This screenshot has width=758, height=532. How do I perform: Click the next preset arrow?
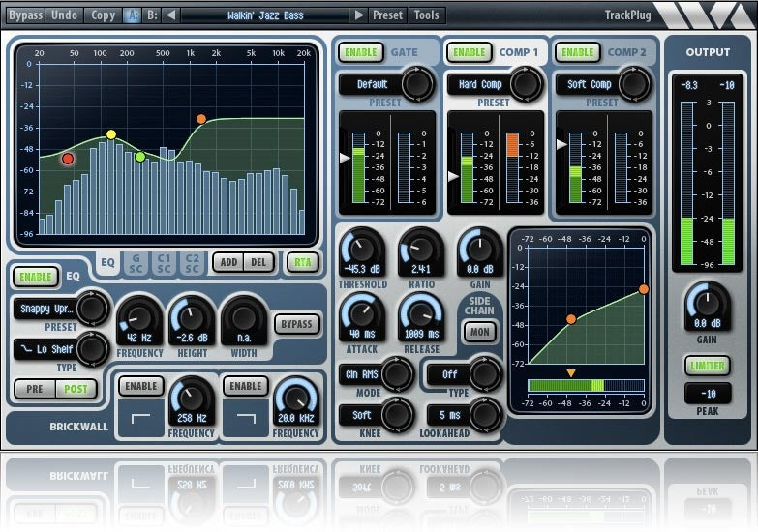pos(359,15)
